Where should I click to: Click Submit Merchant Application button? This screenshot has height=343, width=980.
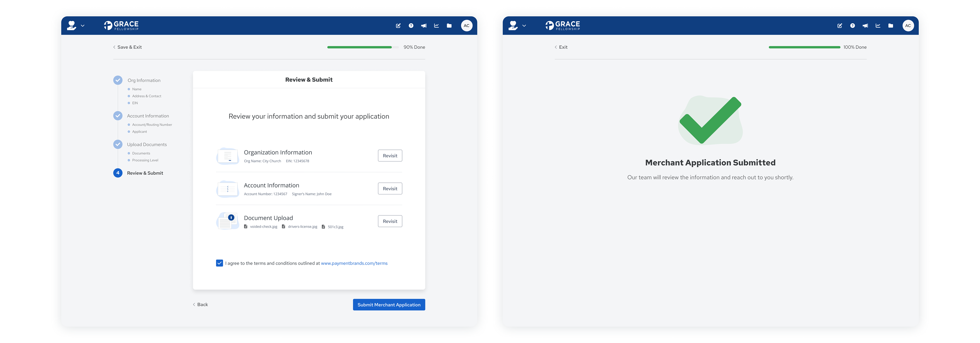coord(389,305)
